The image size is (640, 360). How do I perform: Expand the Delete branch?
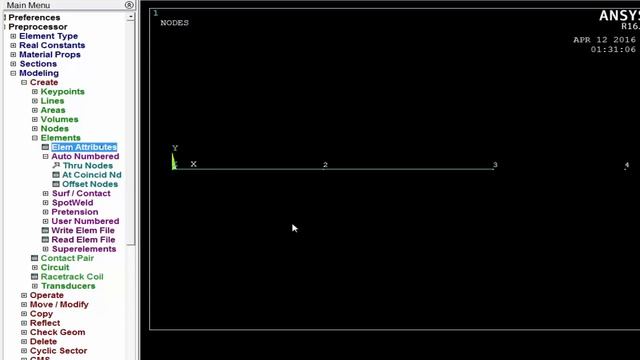(x=24, y=342)
